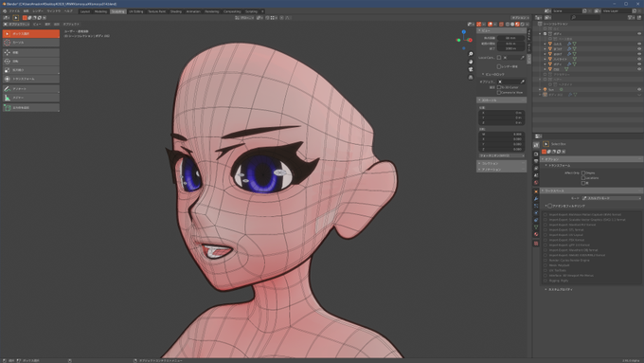Open the Render properties tab

[x=536, y=154]
